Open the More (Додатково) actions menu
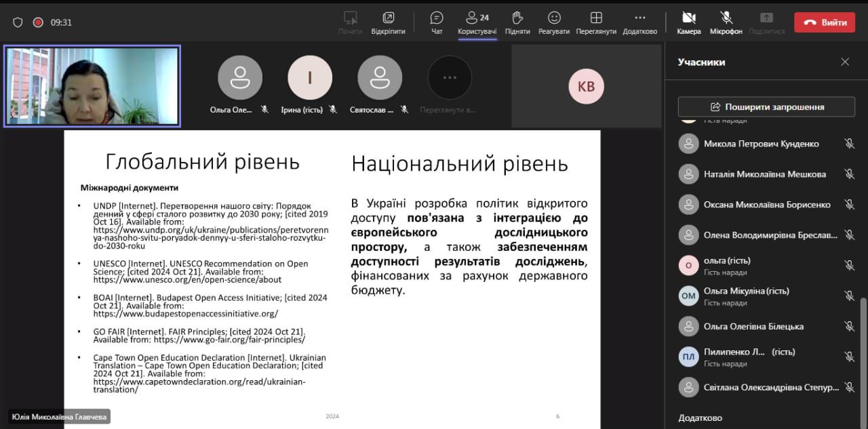Image resolution: width=868 pixels, height=429 pixels. (639, 18)
